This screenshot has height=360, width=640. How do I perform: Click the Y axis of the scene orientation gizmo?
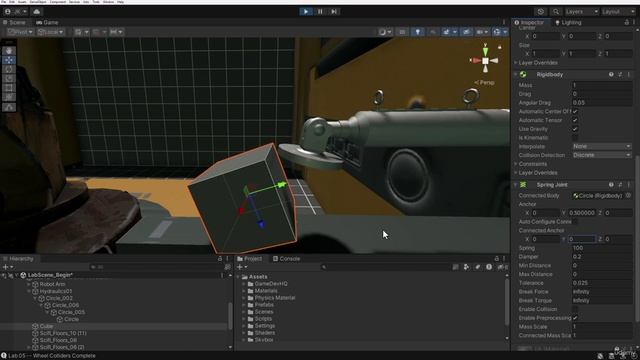(485, 51)
